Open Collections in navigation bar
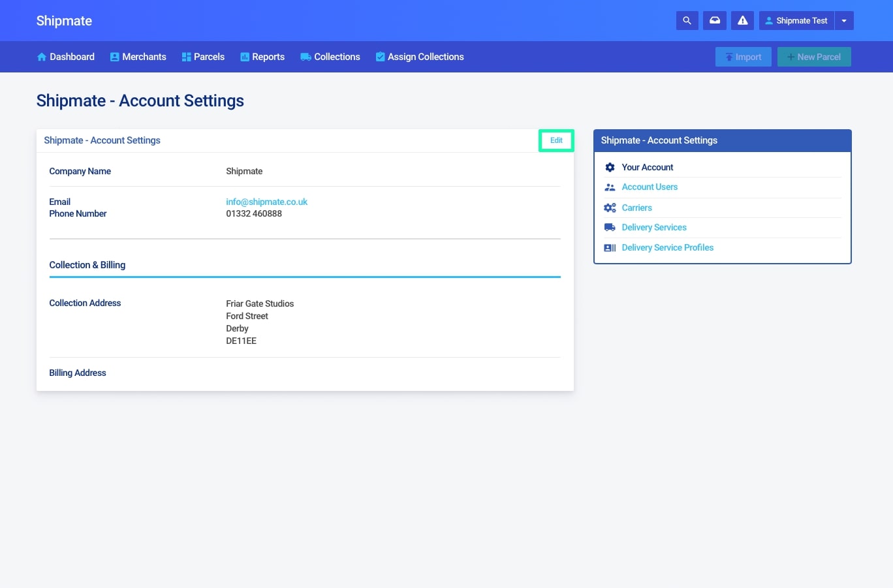This screenshot has height=588, width=893. (330, 57)
